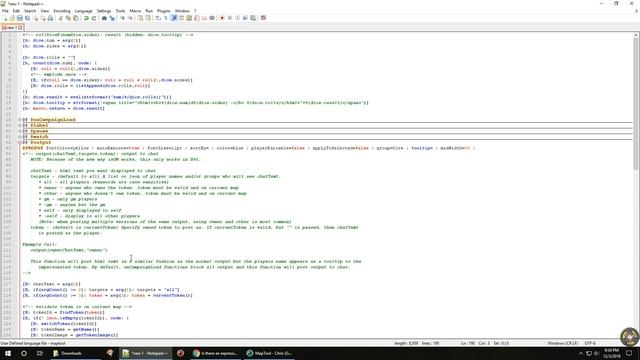Open the File menu
Screen dimensions: 640x360
(x=5, y=11)
